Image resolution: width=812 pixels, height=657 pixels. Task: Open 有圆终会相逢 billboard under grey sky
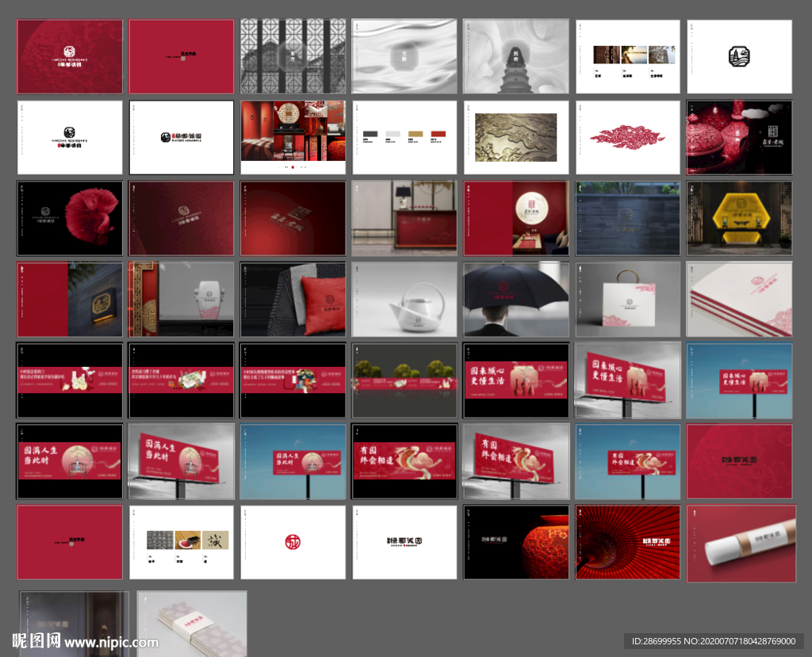point(515,460)
